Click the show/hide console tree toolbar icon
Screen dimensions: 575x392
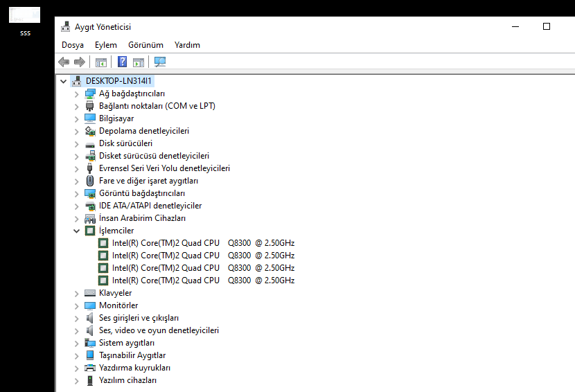click(x=101, y=62)
